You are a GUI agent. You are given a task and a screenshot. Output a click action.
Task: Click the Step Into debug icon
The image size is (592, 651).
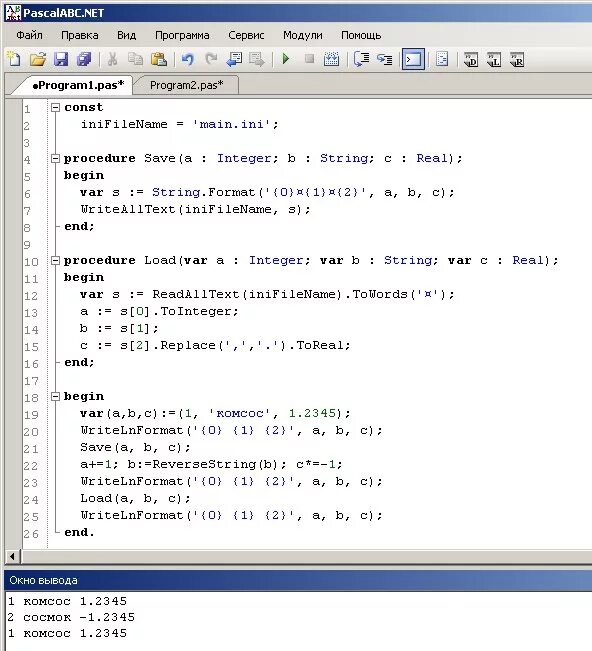click(x=385, y=59)
